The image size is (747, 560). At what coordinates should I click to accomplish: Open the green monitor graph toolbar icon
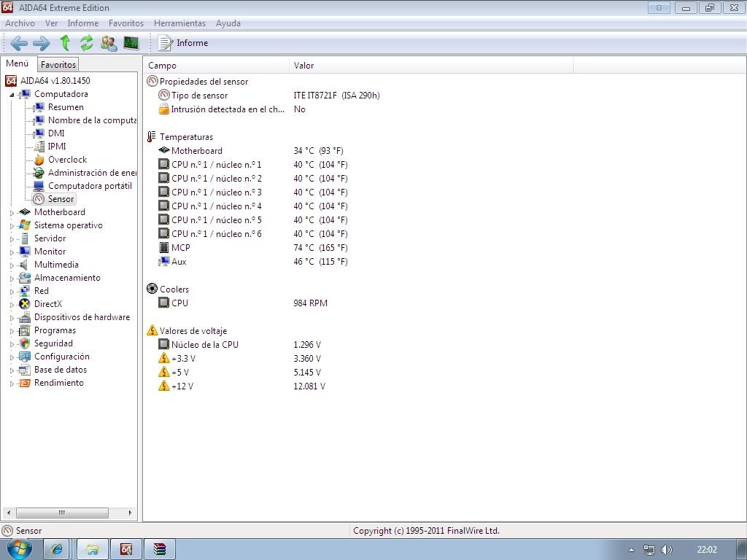pos(131,43)
